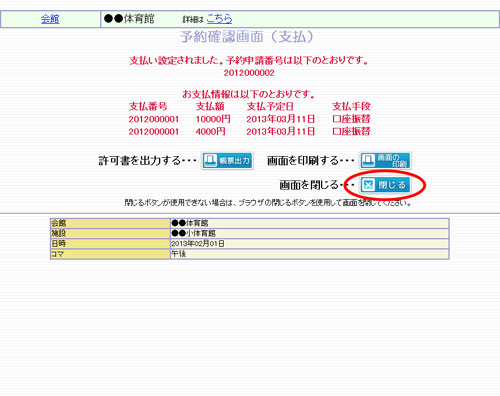500x396 pixels.
Task: Select the 10000円 payment amount
Action: (x=213, y=119)
